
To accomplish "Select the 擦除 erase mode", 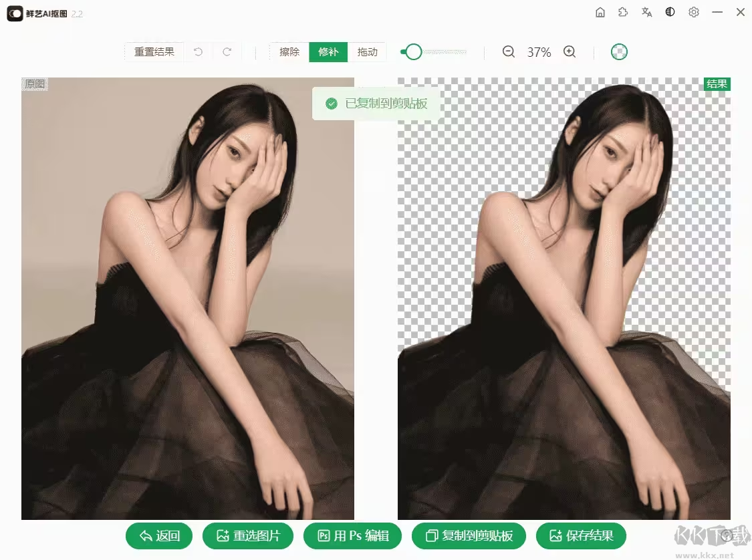I will 289,51.
